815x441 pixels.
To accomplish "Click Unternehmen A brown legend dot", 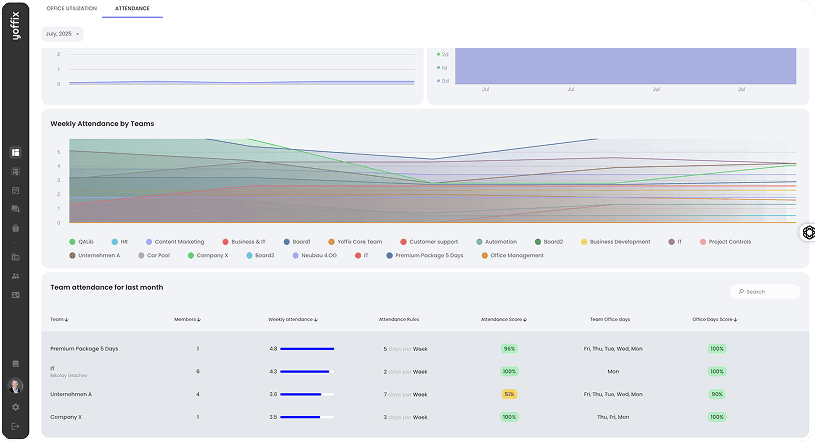I will (72, 255).
